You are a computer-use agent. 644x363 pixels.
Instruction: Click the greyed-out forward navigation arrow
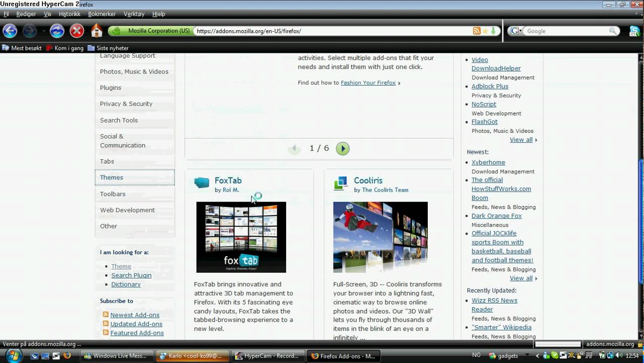click(x=30, y=31)
